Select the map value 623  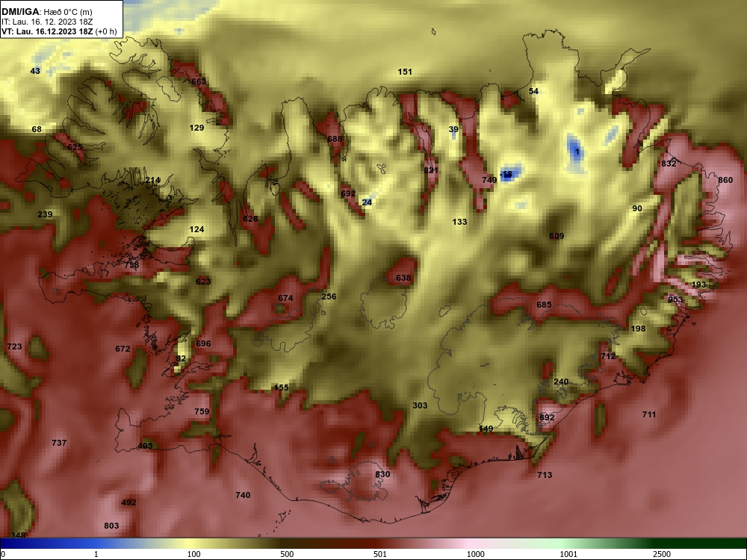203,281
